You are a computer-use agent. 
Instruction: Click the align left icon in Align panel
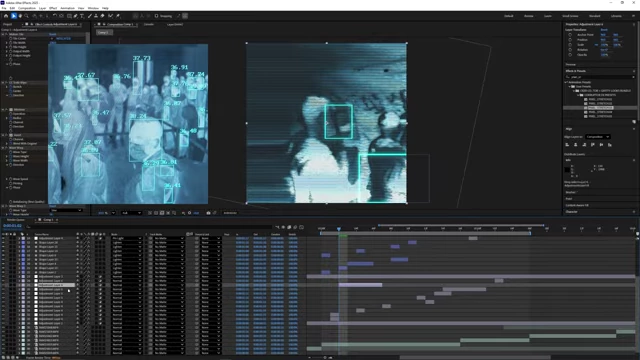click(567, 144)
